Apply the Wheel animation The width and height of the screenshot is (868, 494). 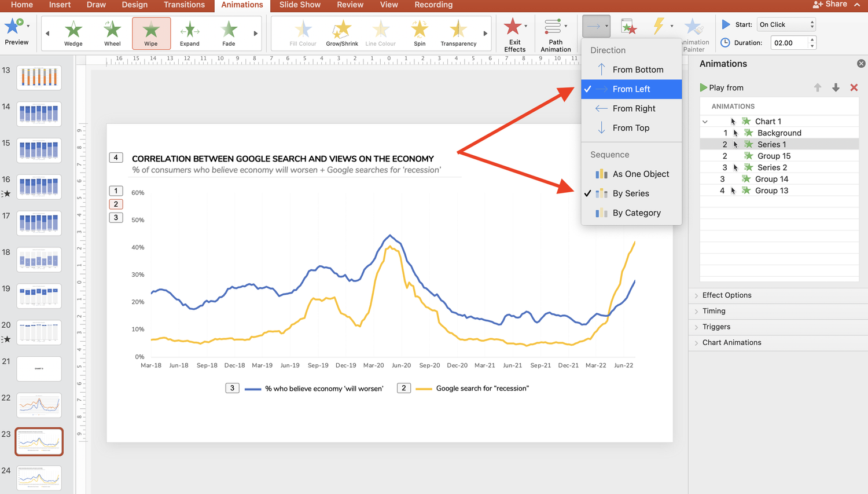pos(112,32)
